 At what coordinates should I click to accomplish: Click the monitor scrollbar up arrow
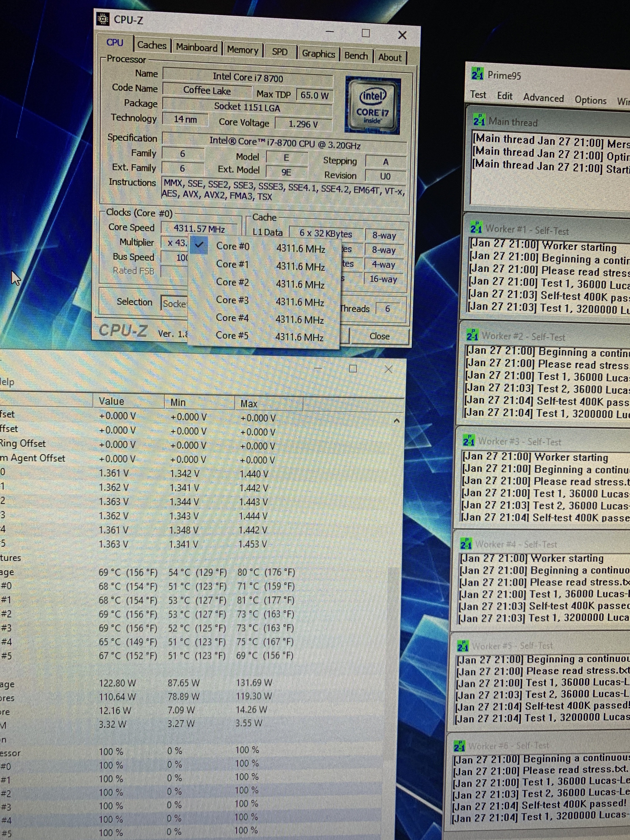[x=396, y=421]
